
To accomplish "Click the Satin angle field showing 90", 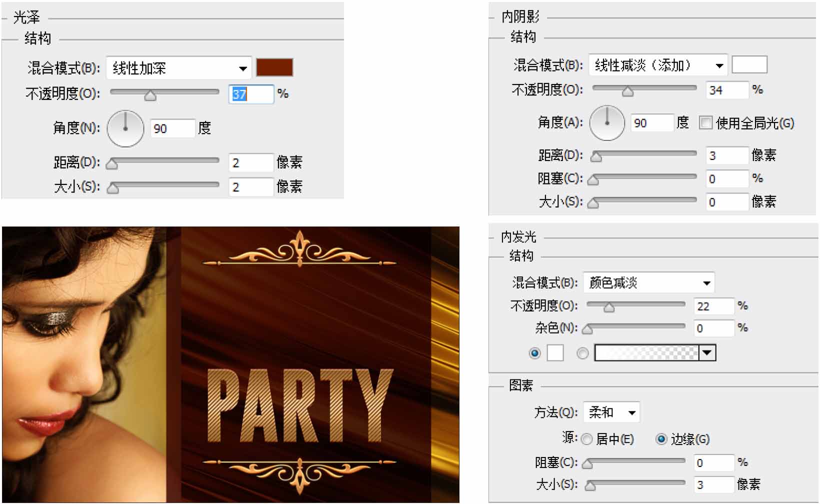I will pos(172,128).
